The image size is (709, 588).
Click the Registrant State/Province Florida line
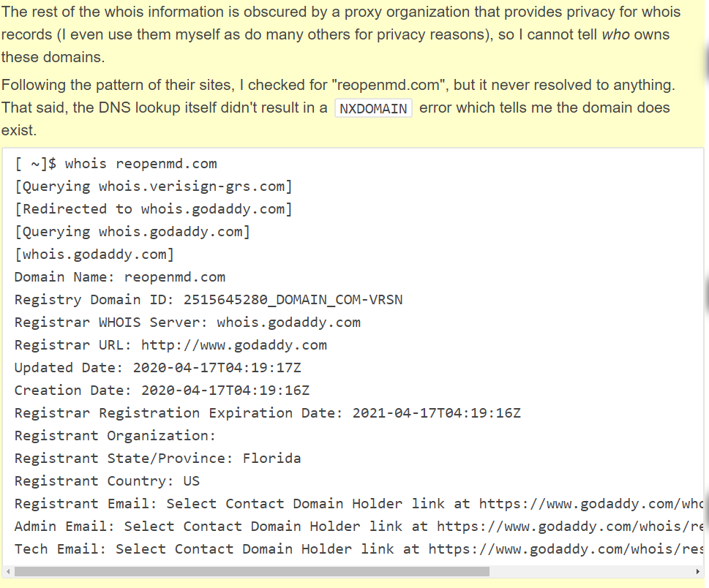[158, 459]
